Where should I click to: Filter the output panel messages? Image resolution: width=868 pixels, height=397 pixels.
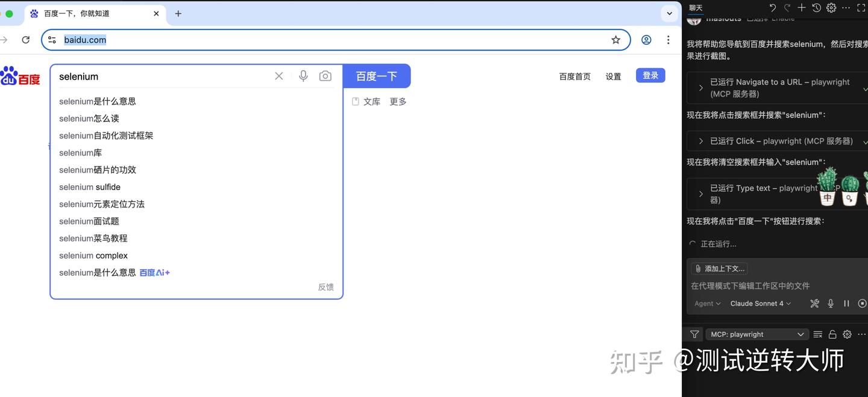point(694,334)
